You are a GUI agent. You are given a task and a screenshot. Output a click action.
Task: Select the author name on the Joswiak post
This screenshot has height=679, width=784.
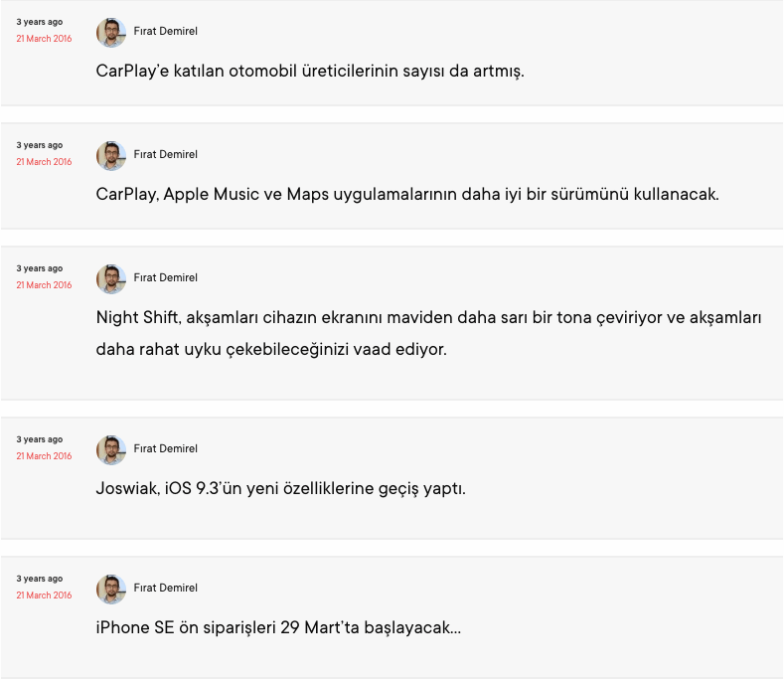click(165, 449)
